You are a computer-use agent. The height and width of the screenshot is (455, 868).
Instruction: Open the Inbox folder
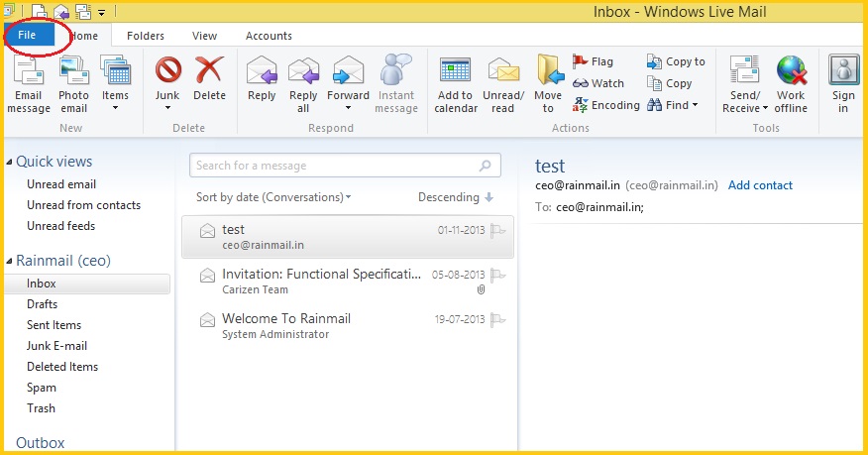[87, 284]
